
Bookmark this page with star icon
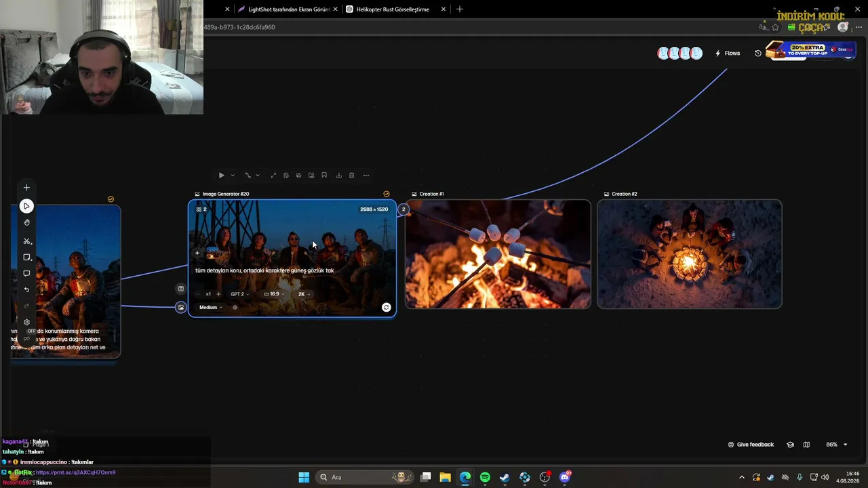pyautogui.click(x=775, y=28)
